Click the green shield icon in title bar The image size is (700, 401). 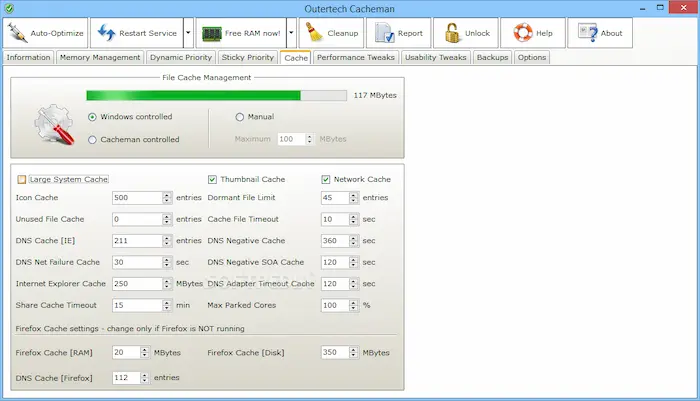pyautogui.click(x=8, y=8)
